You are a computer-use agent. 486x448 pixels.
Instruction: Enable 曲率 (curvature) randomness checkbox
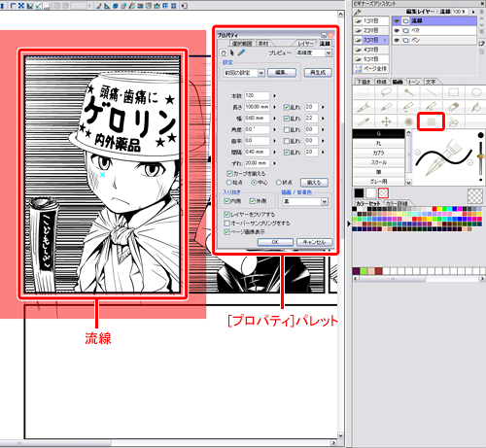[287, 141]
